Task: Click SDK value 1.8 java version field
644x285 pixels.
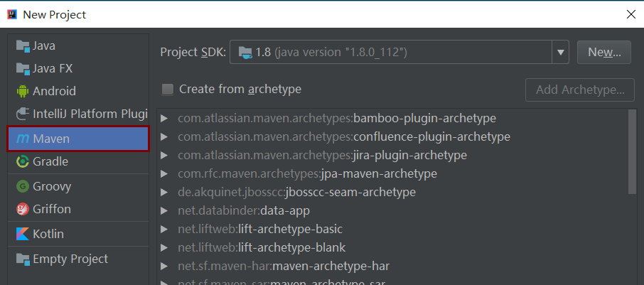Action: pos(391,52)
